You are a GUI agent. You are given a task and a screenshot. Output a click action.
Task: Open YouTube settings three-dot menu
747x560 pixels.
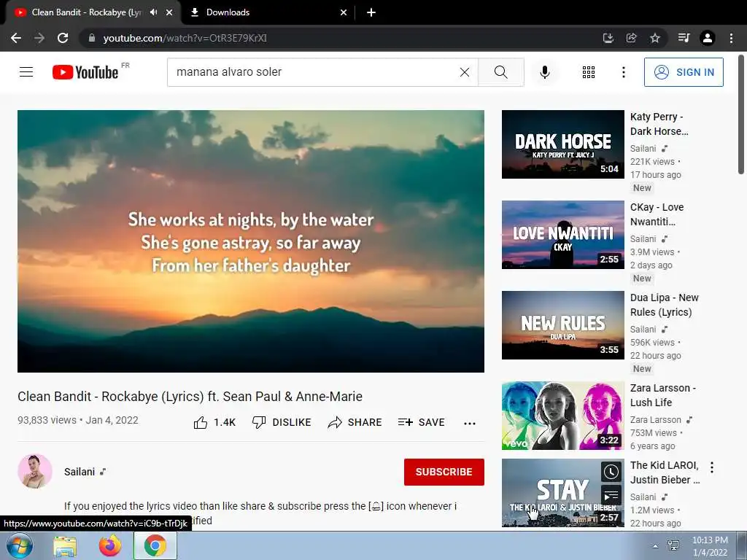click(623, 72)
